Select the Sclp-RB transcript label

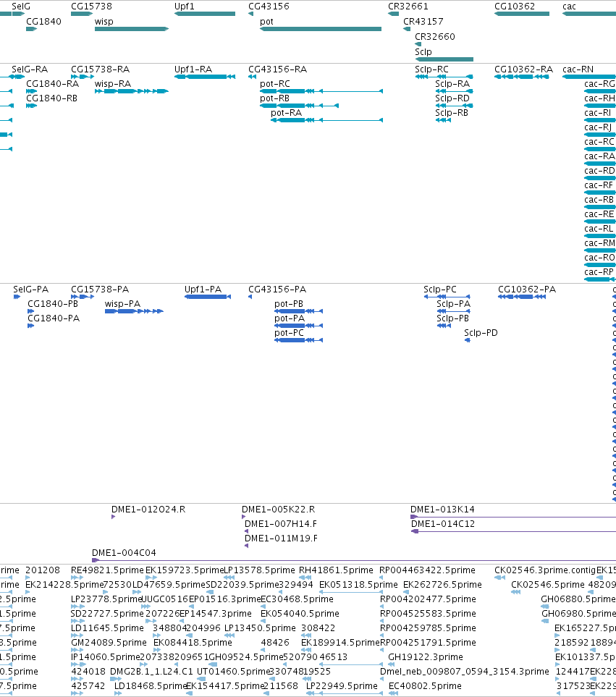coord(452,112)
